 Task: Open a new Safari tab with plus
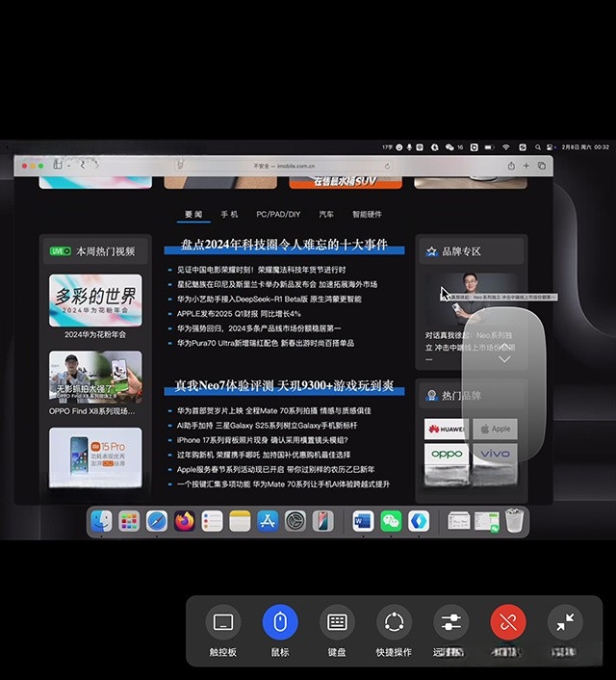tap(526, 166)
